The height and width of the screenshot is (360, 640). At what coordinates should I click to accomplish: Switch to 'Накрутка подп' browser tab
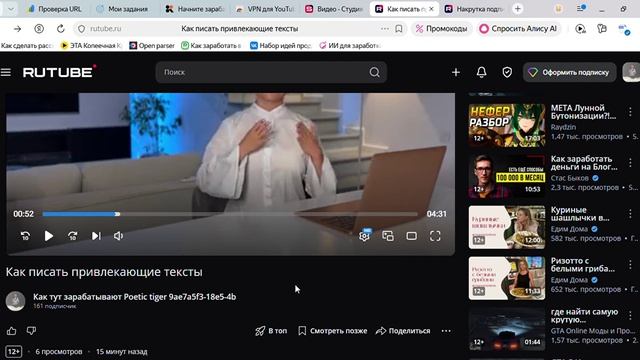coord(473,9)
